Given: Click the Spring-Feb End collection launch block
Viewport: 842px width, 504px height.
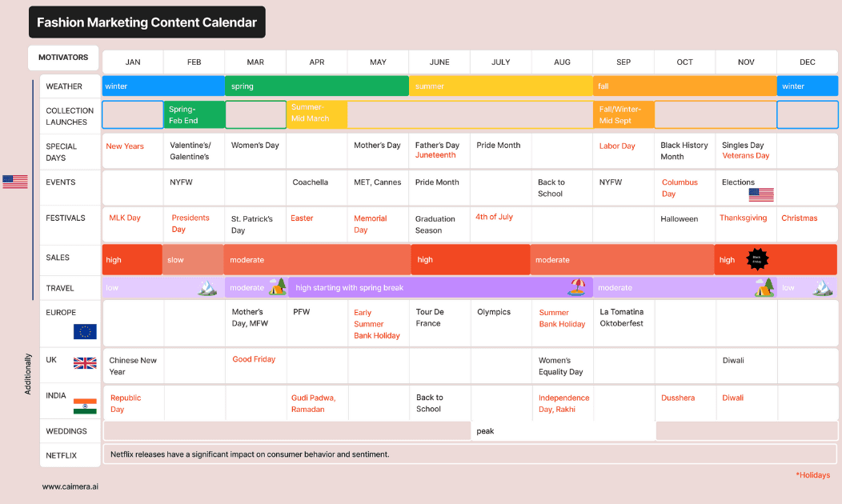Looking at the screenshot, I should [194, 115].
